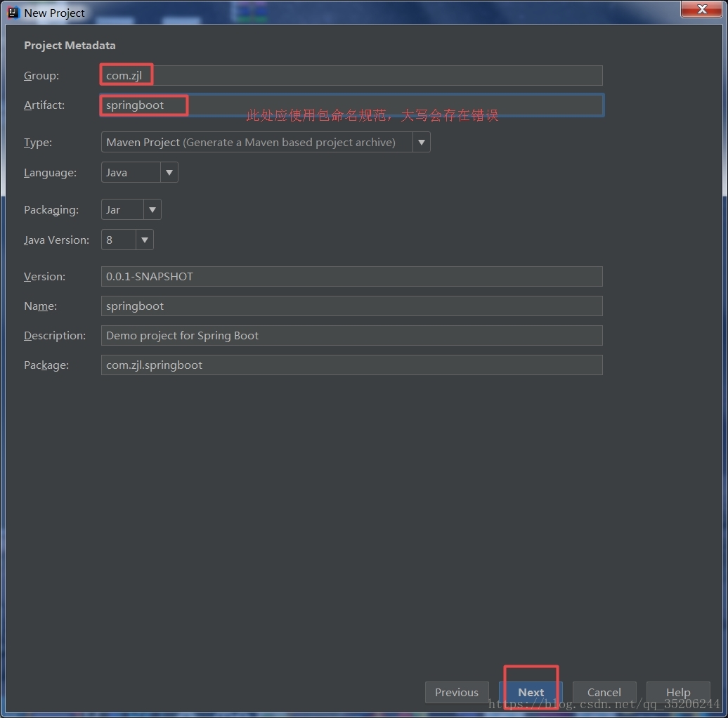The height and width of the screenshot is (718, 728).
Task: Close the New Project window
Action: [x=701, y=9]
